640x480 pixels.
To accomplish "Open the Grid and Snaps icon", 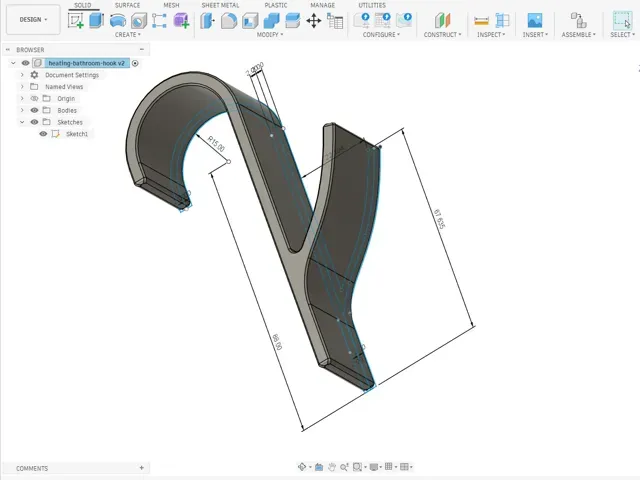I will click(x=389, y=466).
